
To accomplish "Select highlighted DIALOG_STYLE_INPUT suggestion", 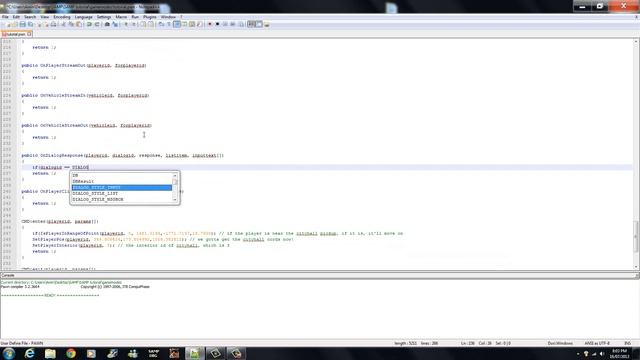I will tap(122, 187).
